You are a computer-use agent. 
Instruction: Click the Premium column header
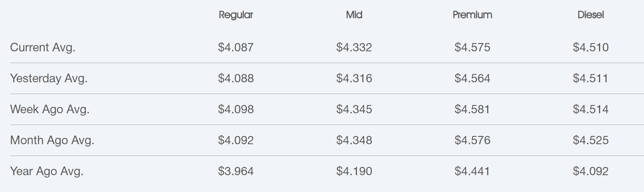pos(472,15)
